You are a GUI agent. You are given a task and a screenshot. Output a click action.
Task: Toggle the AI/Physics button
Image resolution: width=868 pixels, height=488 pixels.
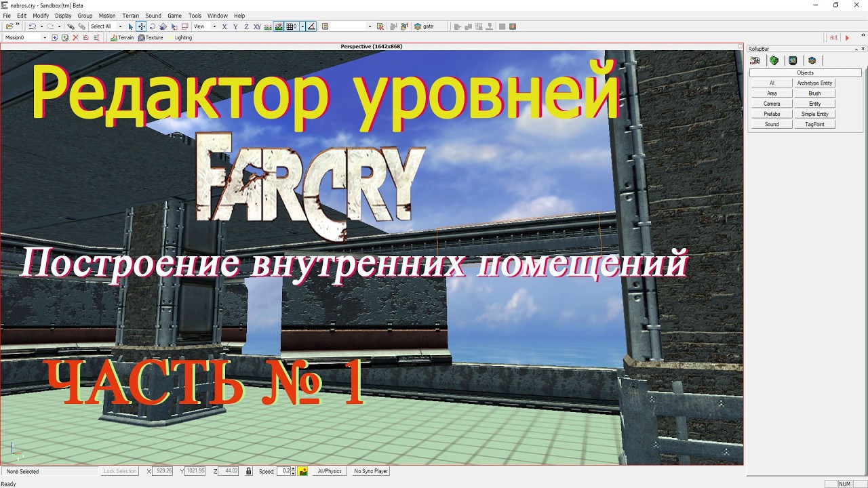[x=330, y=471]
